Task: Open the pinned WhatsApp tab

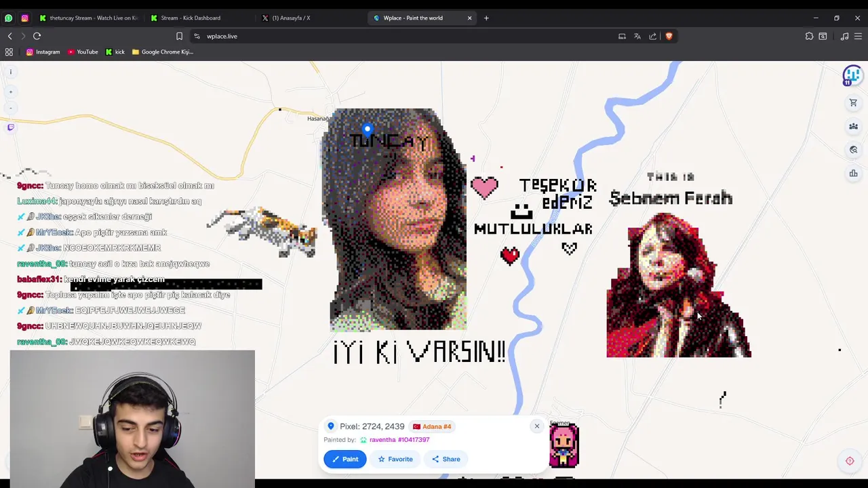Action: point(8,18)
